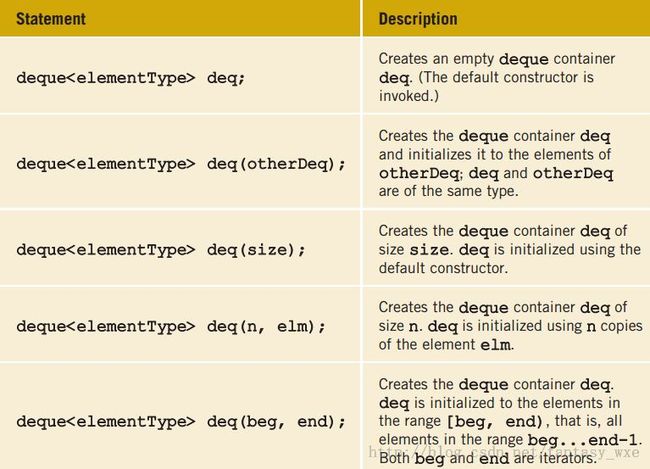Click the 'Both beg and end are iterators' line
This screenshot has width=650, height=469.
[487, 458]
